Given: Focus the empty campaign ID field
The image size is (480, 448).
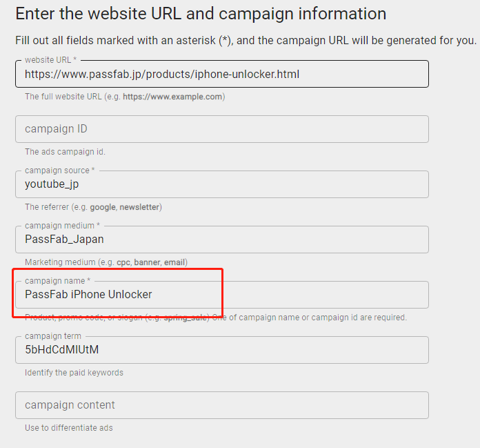Looking at the screenshot, I should coord(221,129).
